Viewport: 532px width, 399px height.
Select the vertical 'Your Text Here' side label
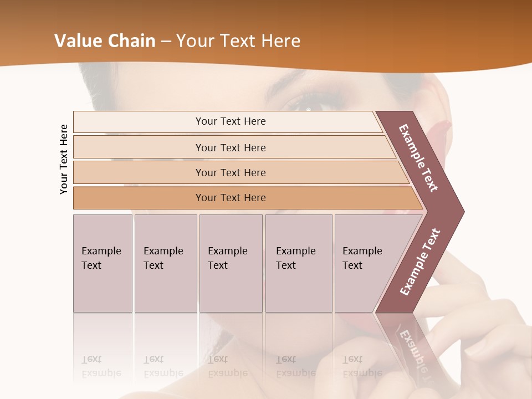coord(63,159)
